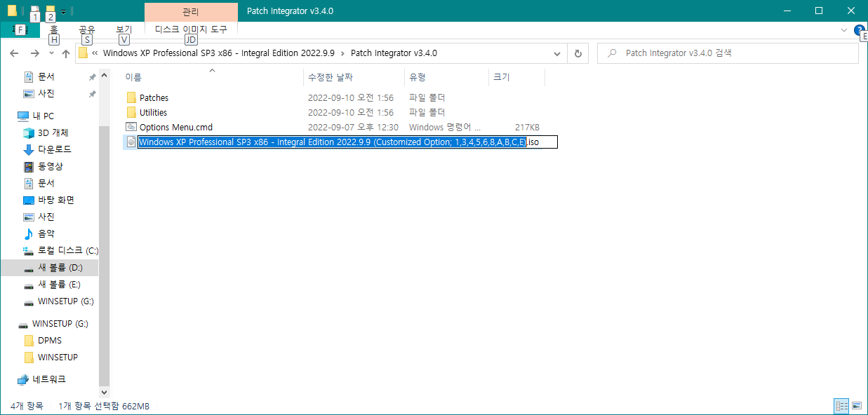Viewport: 868px width, 415px height.
Task: Select the Patches folder icon
Action: click(131, 97)
